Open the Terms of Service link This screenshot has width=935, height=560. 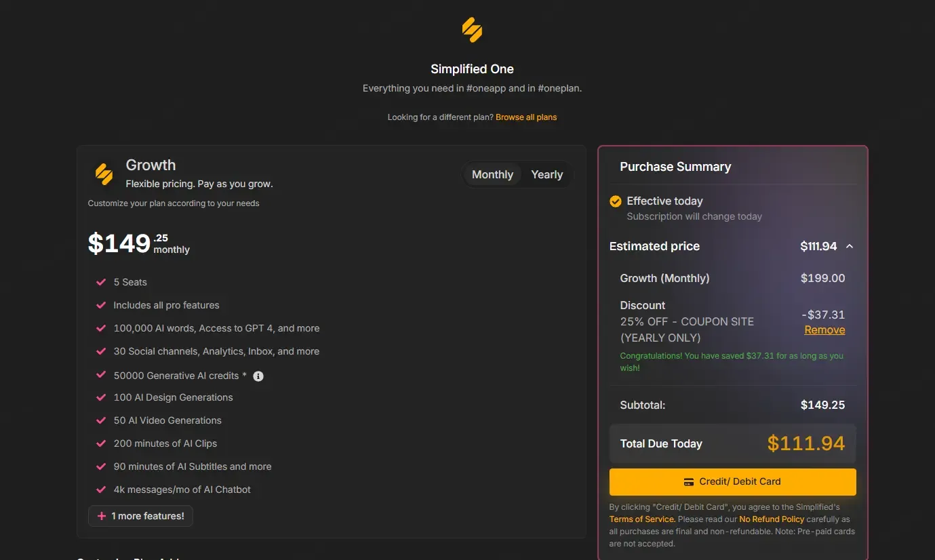[x=642, y=519]
